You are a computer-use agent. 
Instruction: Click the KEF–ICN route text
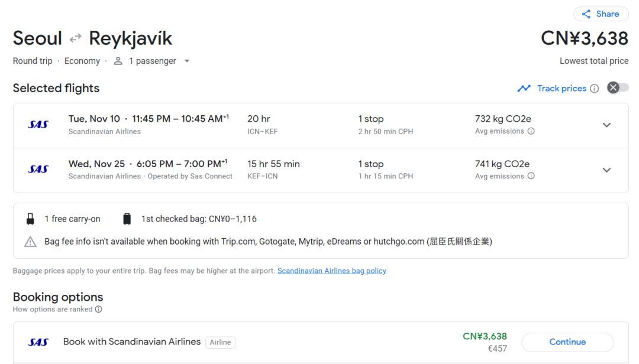click(263, 176)
